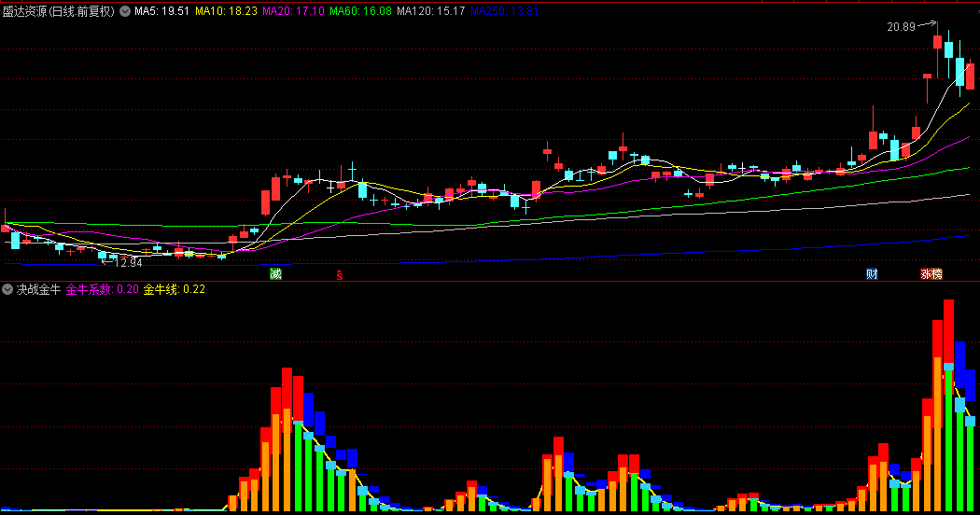
Task: Select the yellow 金牛线 value label
Action: click(175, 289)
